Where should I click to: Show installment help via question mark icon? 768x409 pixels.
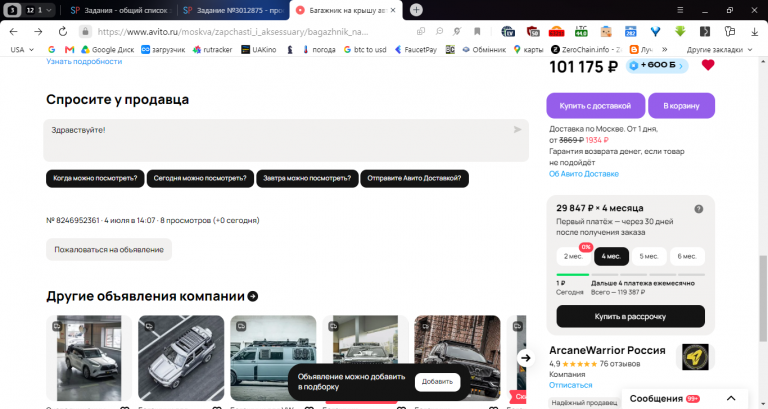[x=699, y=209]
